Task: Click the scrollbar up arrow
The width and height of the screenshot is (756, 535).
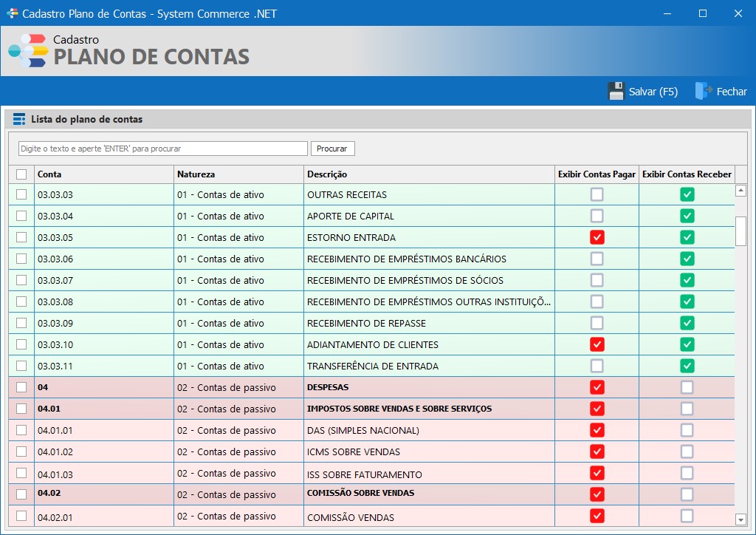Action: click(x=740, y=191)
